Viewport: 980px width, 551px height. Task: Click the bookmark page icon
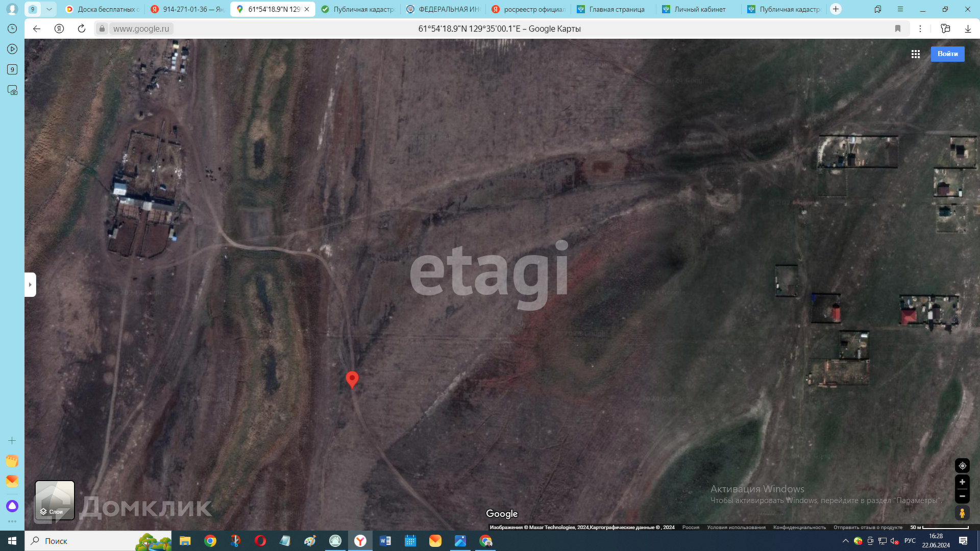898,29
